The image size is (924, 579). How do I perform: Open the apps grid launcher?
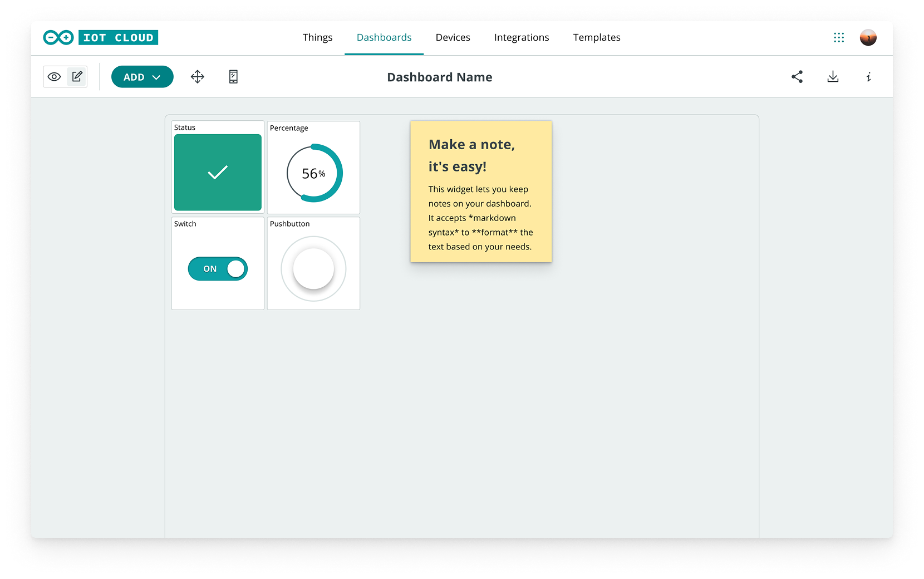coord(839,37)
